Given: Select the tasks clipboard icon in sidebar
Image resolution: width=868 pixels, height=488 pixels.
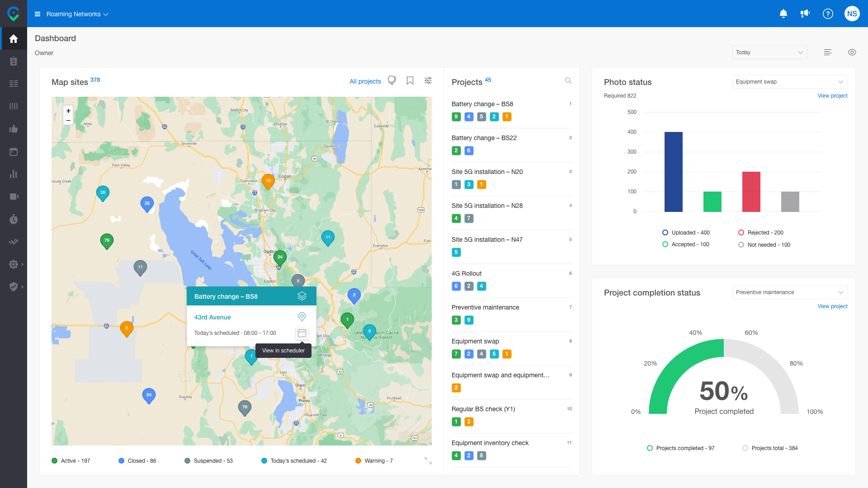Looking at the screenshot, I should pyautogui.click(x=14, y=61).
